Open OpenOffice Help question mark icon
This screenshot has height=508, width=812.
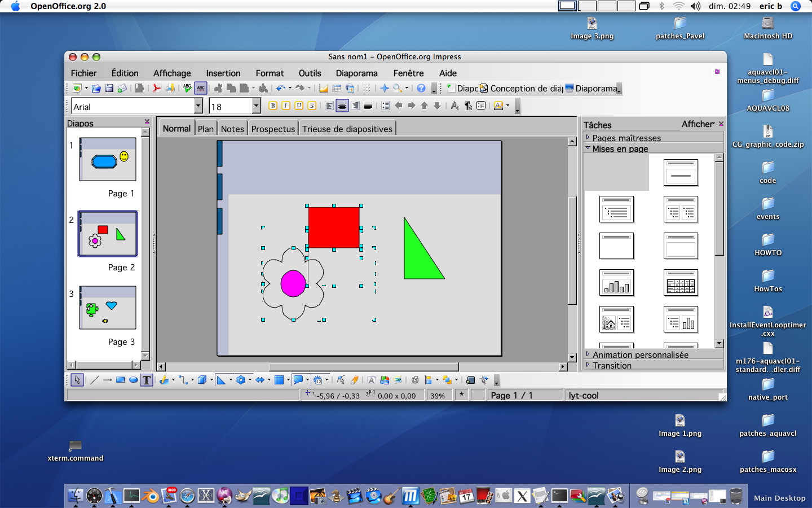point(421,89)
